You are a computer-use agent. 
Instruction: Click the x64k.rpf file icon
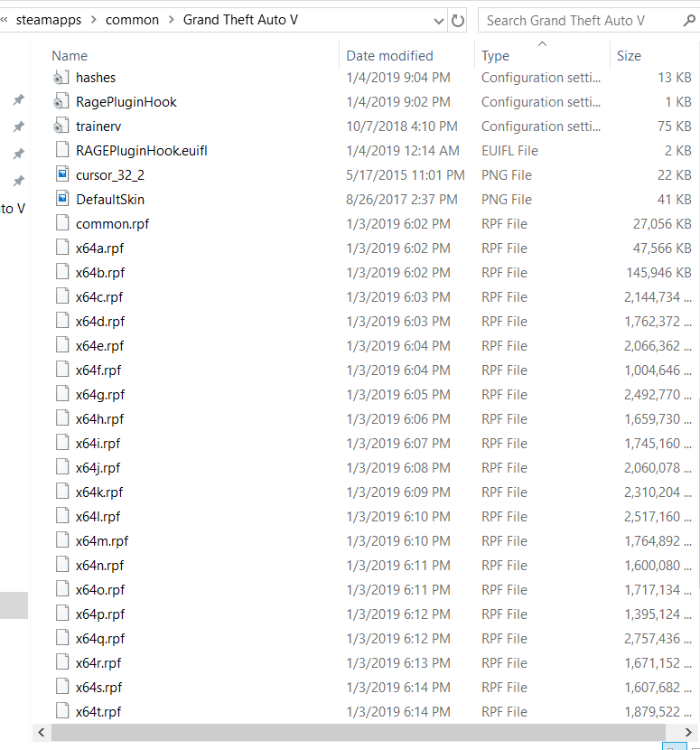(x=62, y=492)
